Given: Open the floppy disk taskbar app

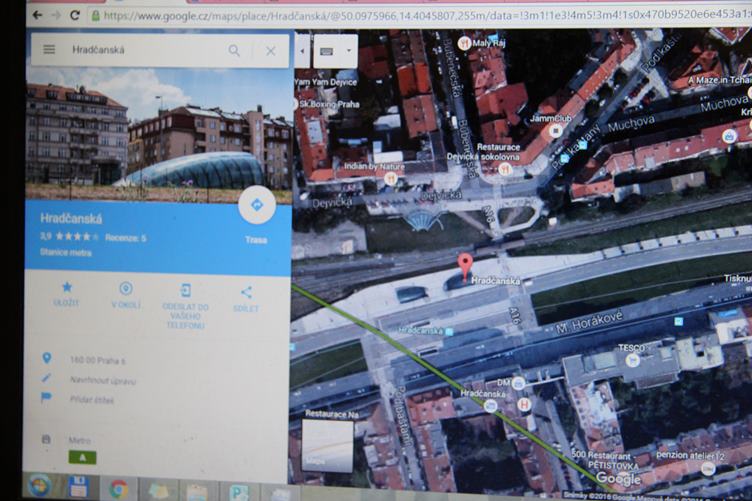Looking at the screenshot, I should coord(78,488).
